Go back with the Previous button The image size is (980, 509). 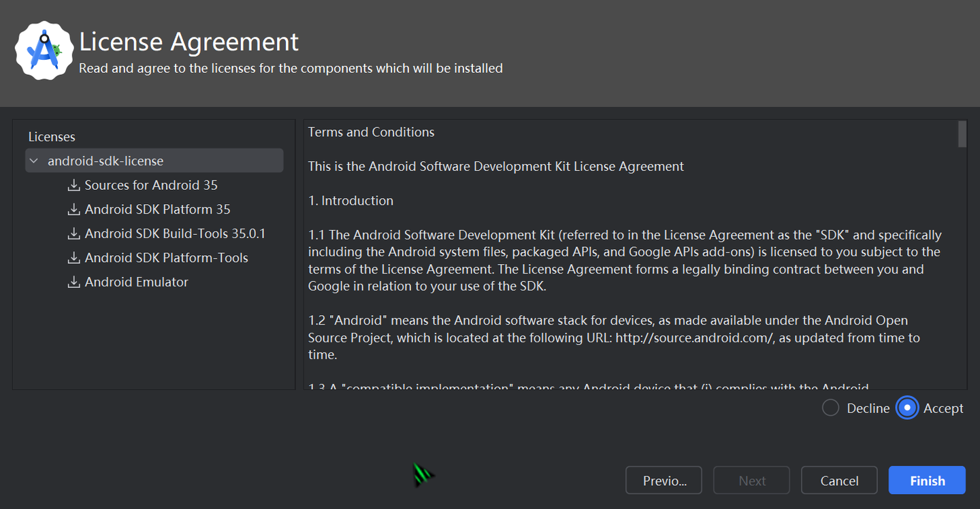(664, 480)
